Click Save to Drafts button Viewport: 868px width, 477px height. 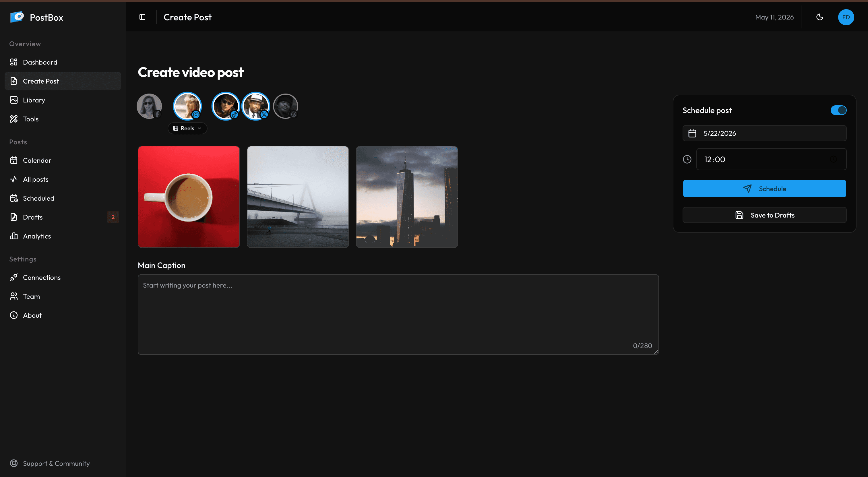click(764, 215)
